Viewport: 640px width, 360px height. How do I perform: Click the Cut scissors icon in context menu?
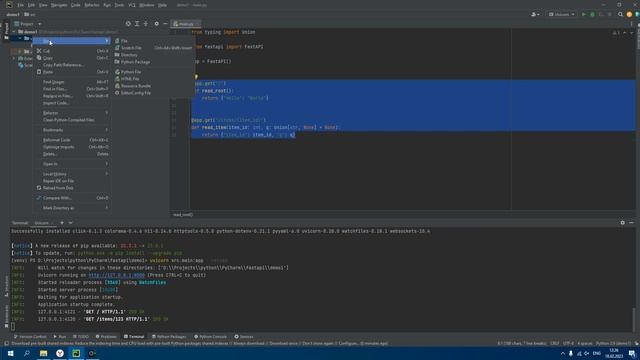39,51
